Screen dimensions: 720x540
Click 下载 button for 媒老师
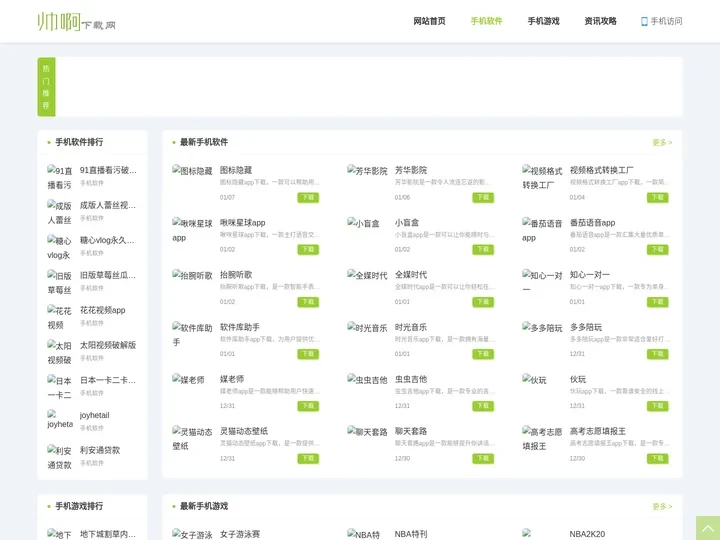click(308, 406)
